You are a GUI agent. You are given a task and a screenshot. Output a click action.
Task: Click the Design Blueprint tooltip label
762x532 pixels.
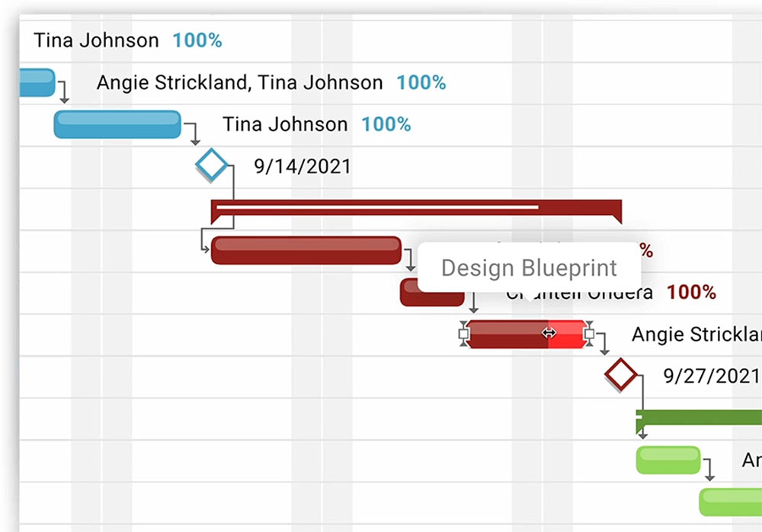pyautogui.click(x=529, y=268)
